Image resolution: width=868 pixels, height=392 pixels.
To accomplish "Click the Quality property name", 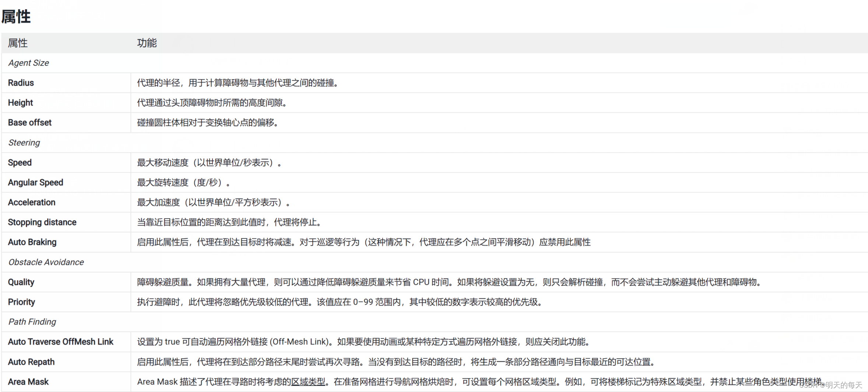I will pyautogui.click(x=21, y=282).
